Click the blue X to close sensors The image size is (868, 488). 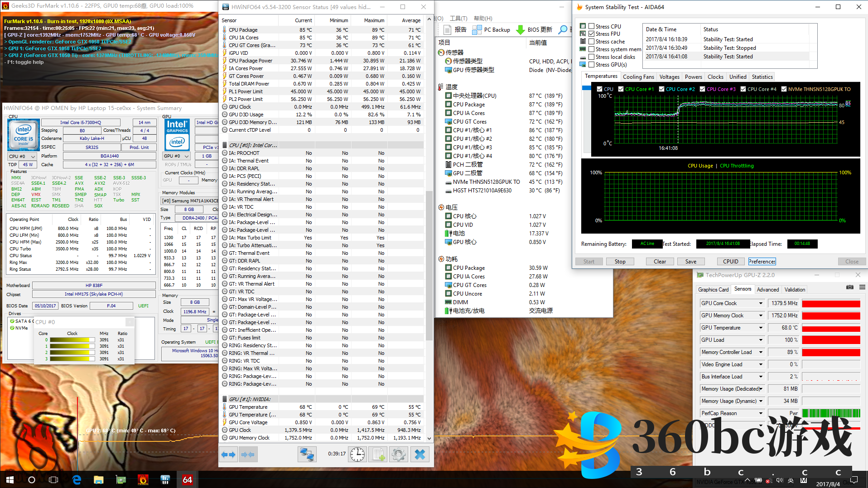click(420, 455)
